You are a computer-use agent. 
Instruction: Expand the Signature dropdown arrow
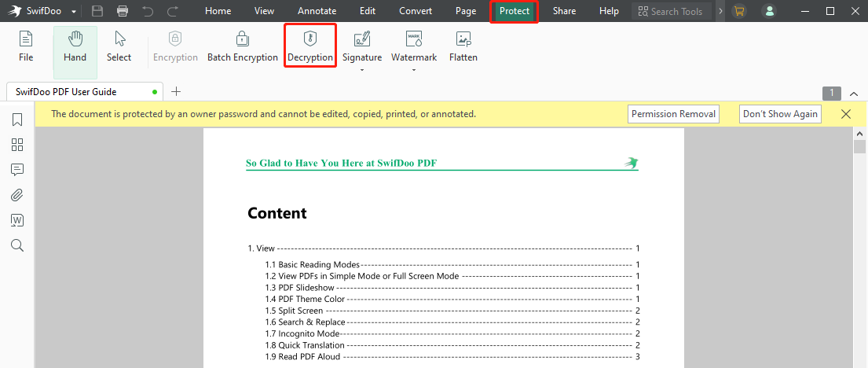pyautogui.click(x=362, y=71)
